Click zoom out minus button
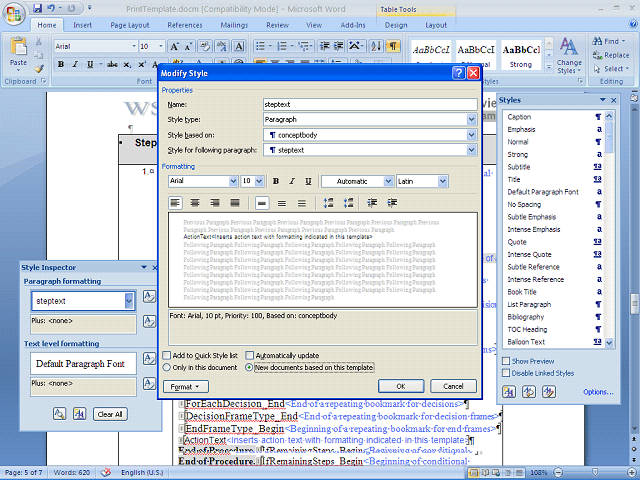Screen dimensions: 640x480 [558, 473]
